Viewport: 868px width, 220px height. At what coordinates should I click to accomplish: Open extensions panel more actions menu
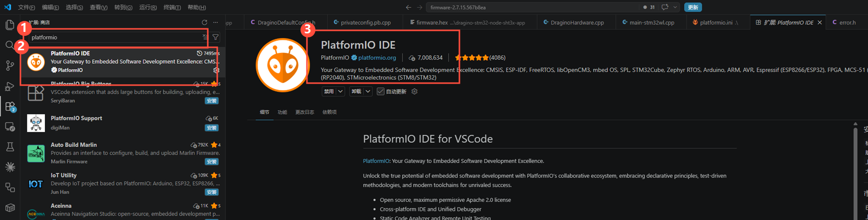215,22
